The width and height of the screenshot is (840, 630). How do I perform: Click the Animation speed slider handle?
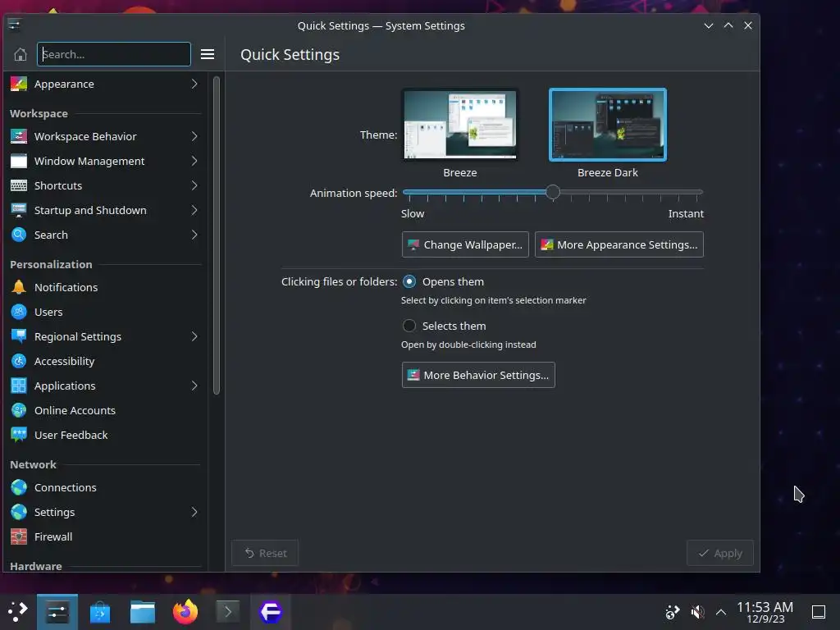coord(553,192)
